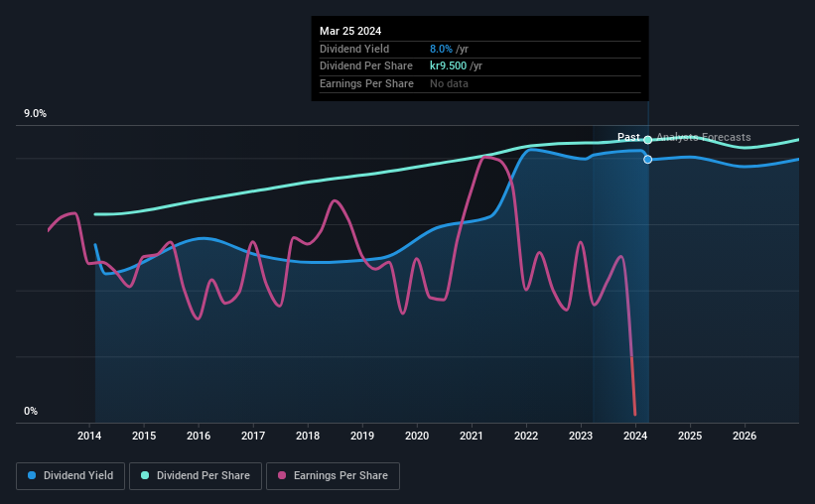Click the 2025 x-axis year label
815x504 pixels.
[x=690, y=436]
